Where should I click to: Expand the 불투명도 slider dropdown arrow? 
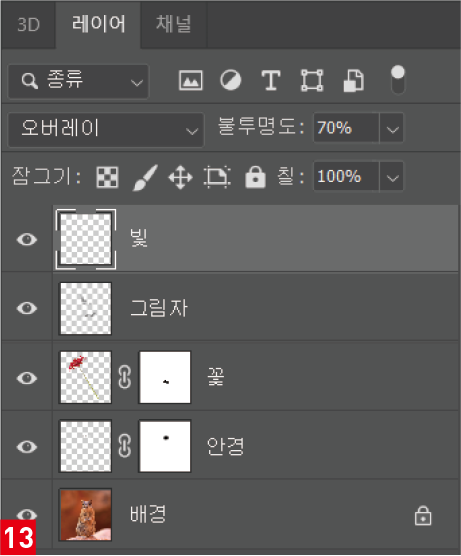[392, 128]
